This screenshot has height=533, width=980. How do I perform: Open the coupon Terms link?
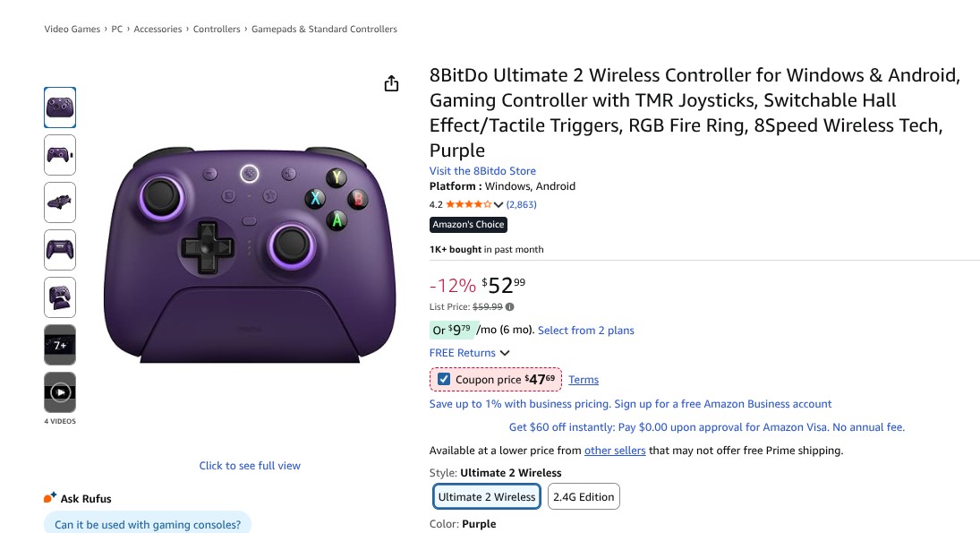(x=584, y=380)
